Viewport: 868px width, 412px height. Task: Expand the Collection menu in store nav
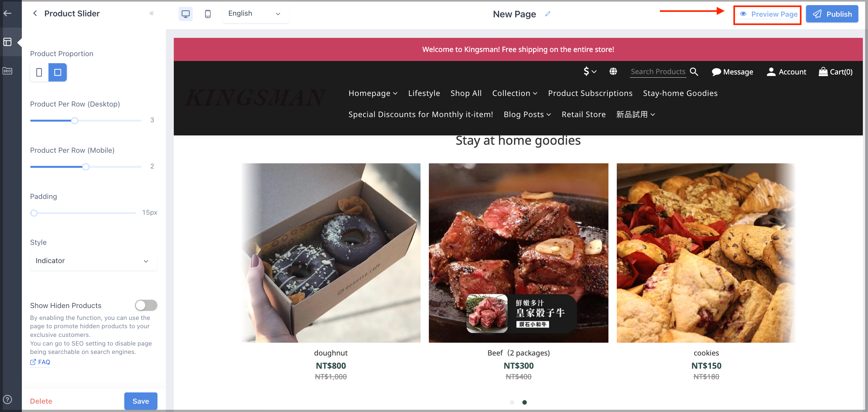point(515,93)
